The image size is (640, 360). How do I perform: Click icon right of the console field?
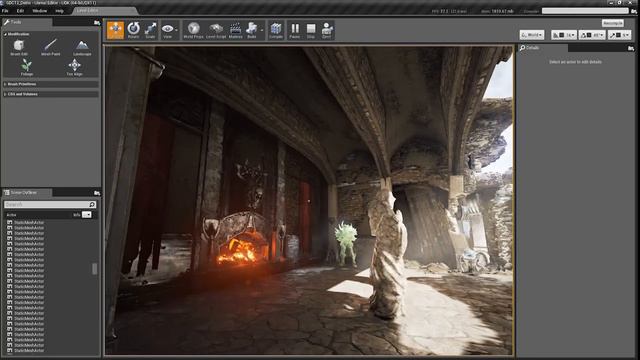click(634, 11)
